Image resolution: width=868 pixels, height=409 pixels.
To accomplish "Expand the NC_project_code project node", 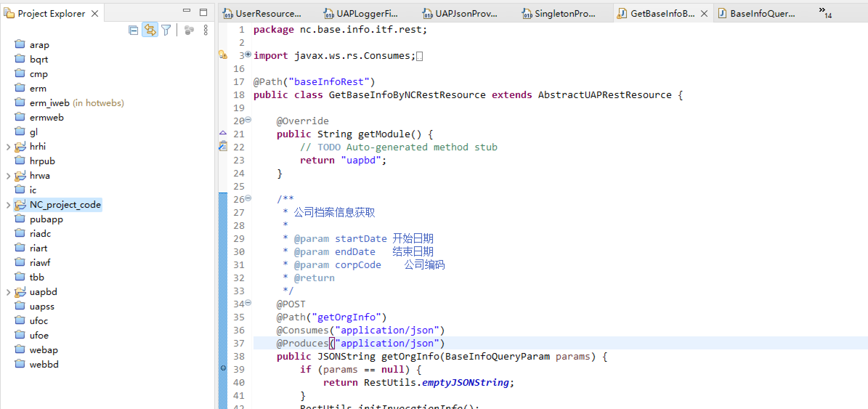I will coord(8,205).
